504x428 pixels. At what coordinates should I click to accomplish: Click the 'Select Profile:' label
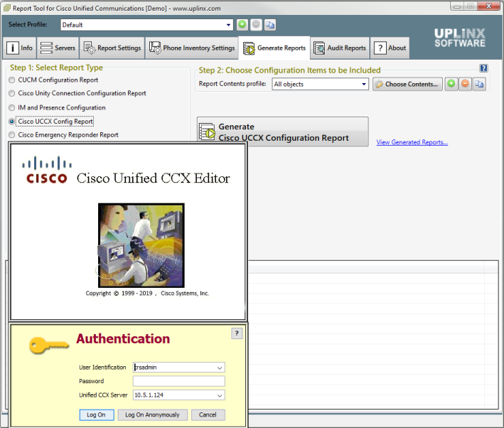pos(28,24)
